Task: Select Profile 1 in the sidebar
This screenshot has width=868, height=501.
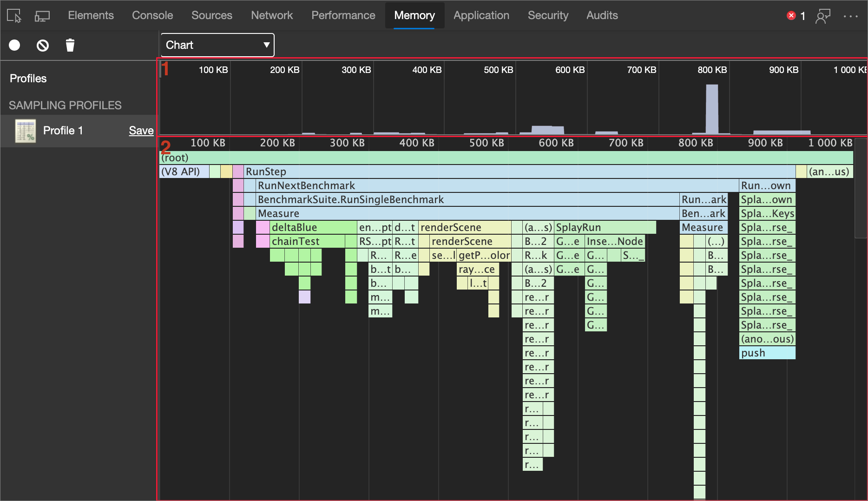Action: tap(63, 130)
